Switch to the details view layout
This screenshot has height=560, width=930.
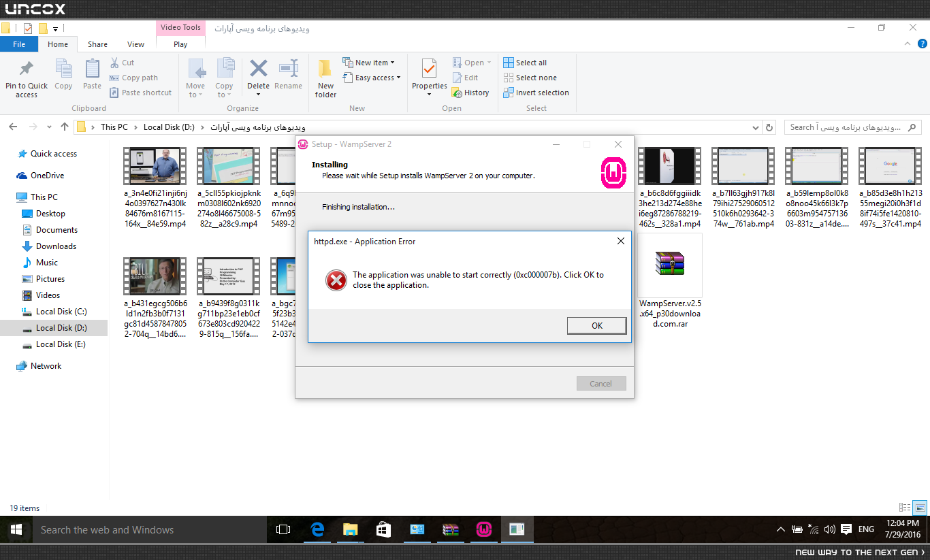click(905, 508)
